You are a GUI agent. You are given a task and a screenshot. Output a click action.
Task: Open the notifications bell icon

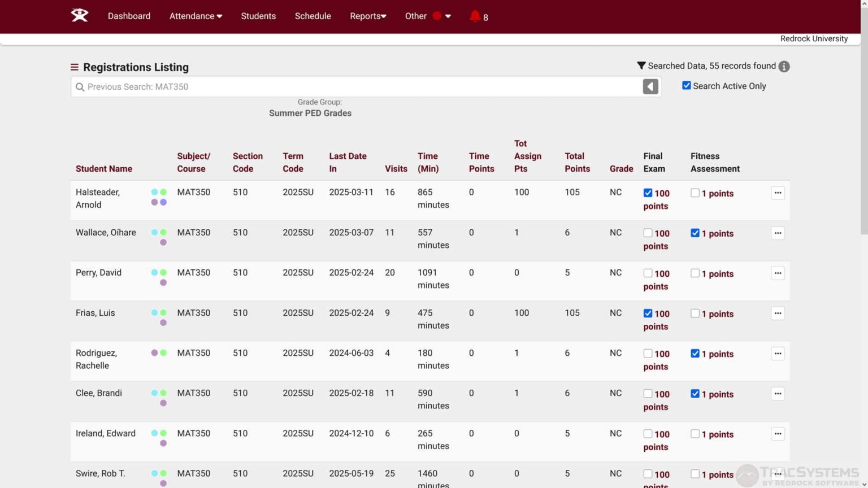tap(475, 16)
